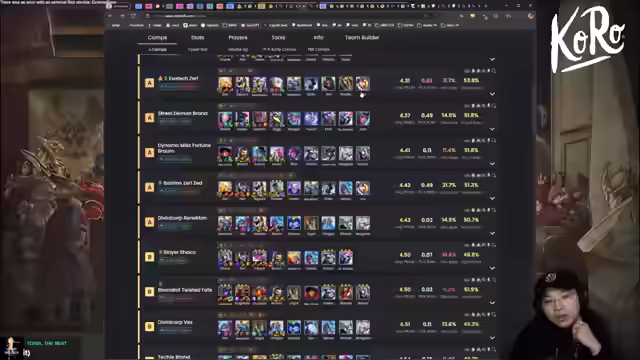The image size is (640, 360).
Task: Click the 50.7% value in Divinicorp Renekton row
Action: coord(471,220)
